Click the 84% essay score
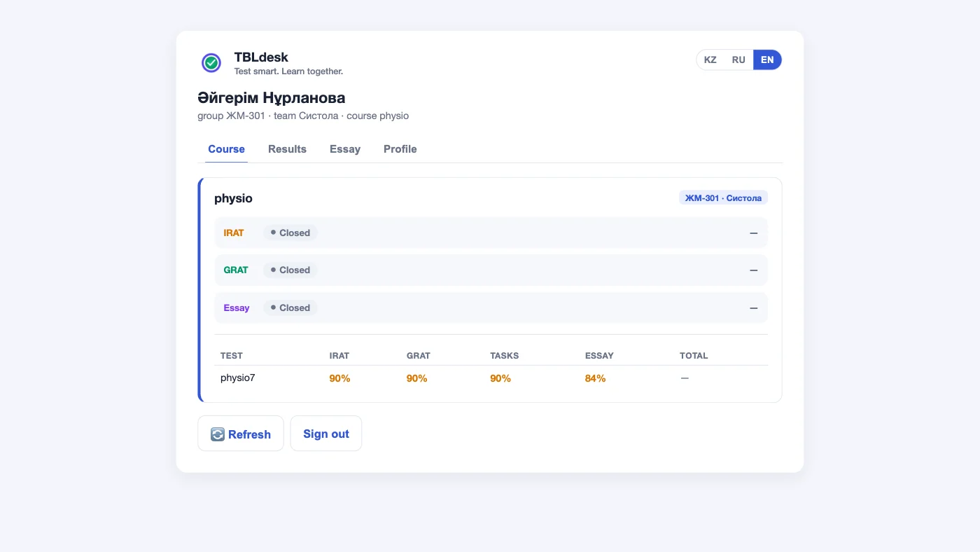 [596, 378]
